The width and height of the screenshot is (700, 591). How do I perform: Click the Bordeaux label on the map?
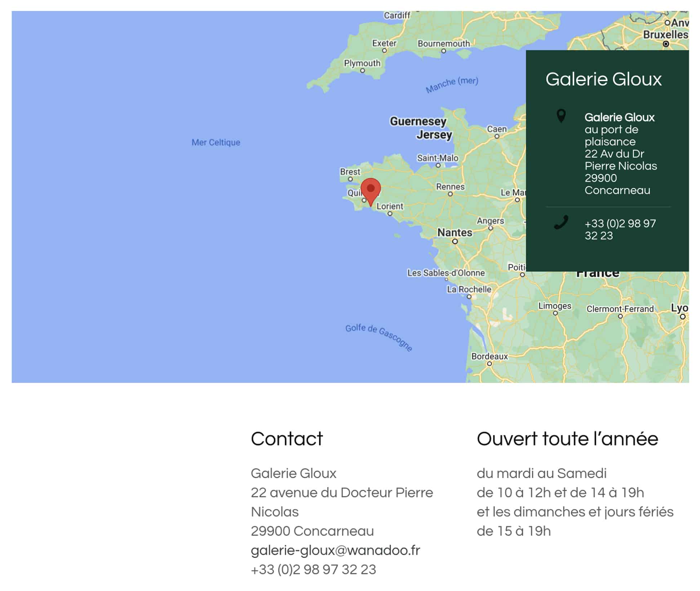(489, 356)
